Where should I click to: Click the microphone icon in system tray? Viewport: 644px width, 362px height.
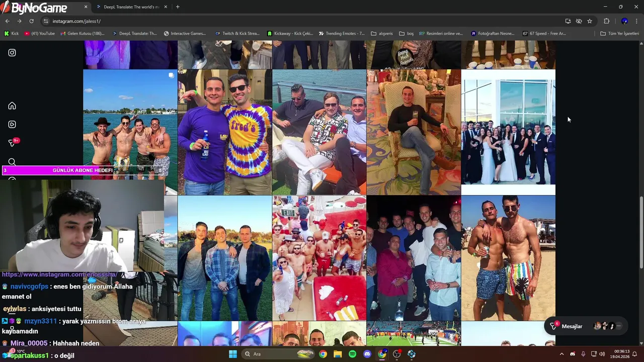[583, 354]
